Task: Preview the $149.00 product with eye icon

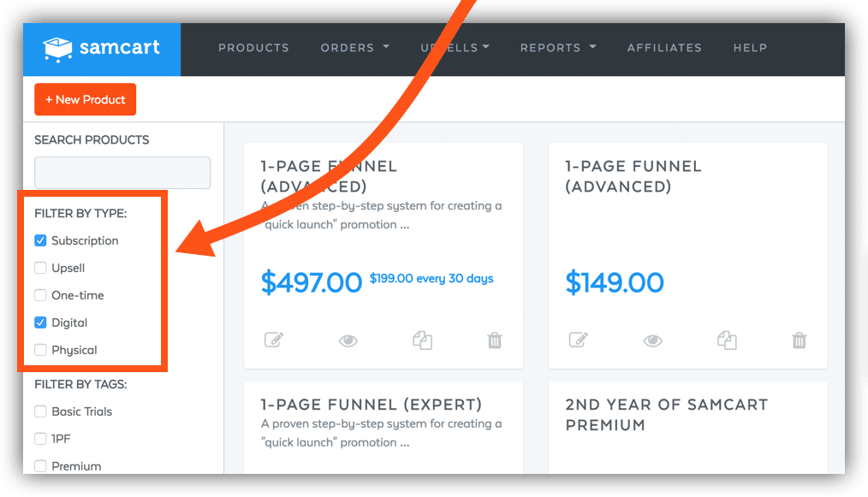Action: [652, 340]
